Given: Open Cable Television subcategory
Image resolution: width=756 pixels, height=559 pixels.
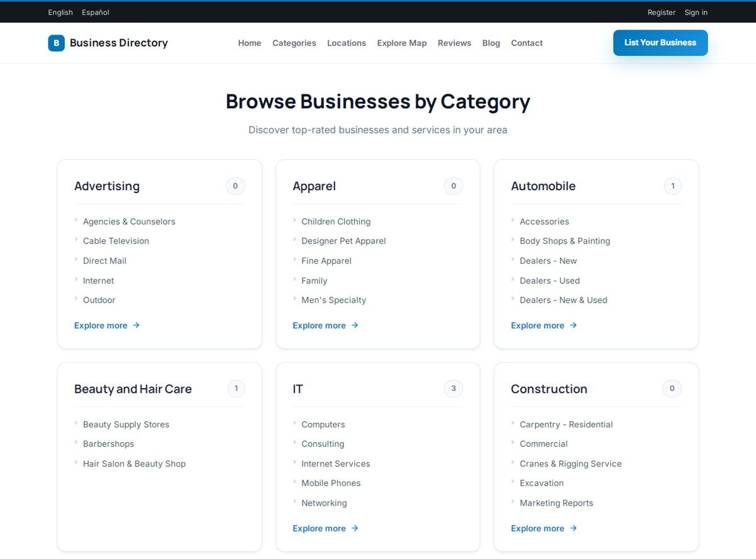Looking at the screenshot, I should point(116,241).
